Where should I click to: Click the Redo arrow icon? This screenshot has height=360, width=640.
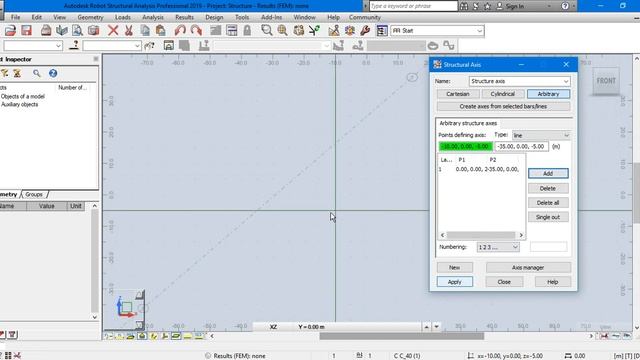click(x=196, y=31)
